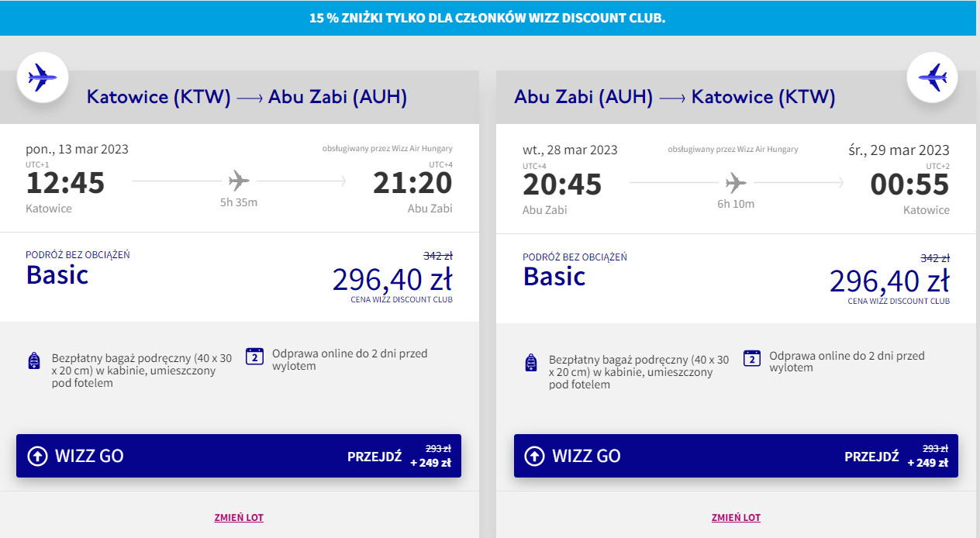The height and width of the screenshot is (538, 980).
Task: Click the online check-in calendar icon for return flight
Action: (752, 358)
